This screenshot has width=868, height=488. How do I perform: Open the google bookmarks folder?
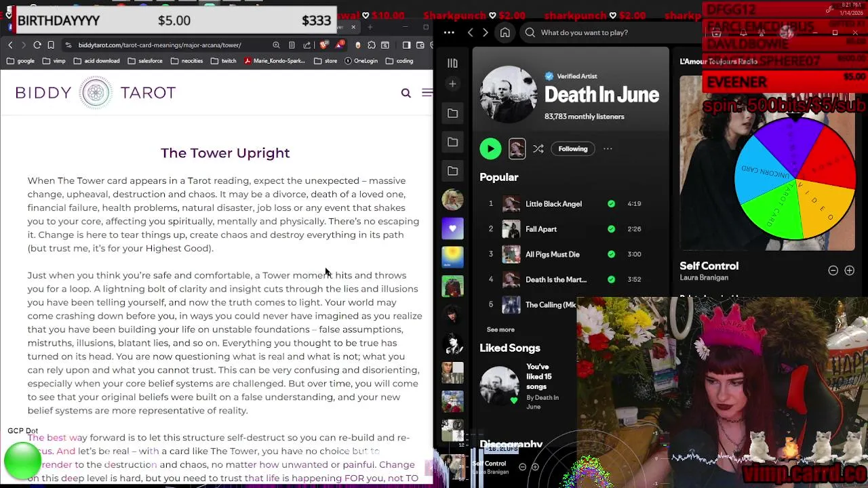click(x=21, y=61)
